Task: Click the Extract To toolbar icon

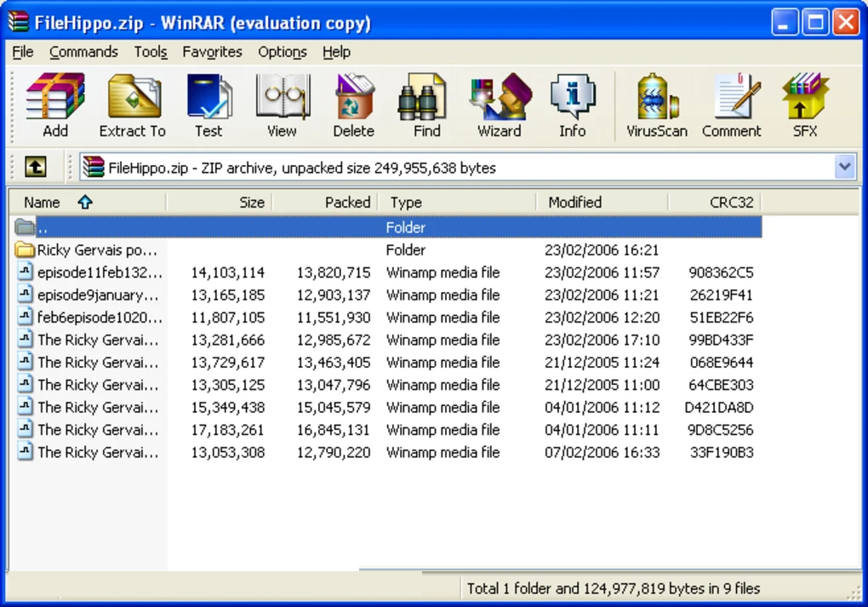Action: click(134, 97)
